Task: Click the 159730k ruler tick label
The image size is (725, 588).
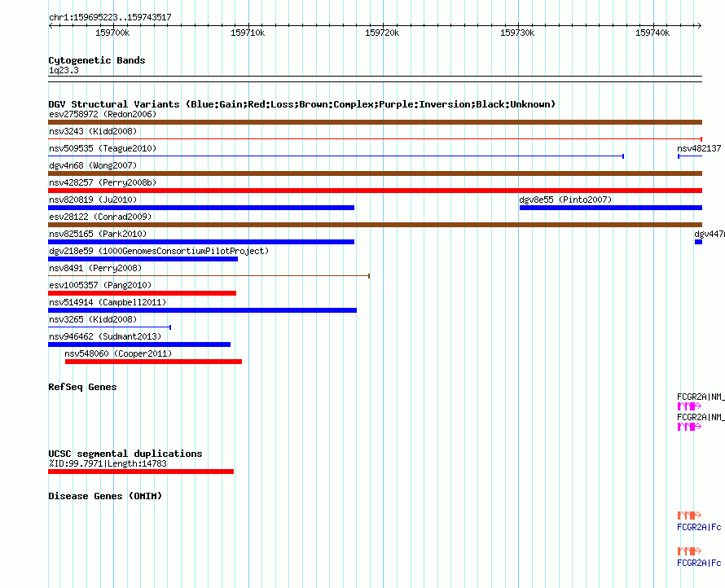Action: tap(517, 33)
